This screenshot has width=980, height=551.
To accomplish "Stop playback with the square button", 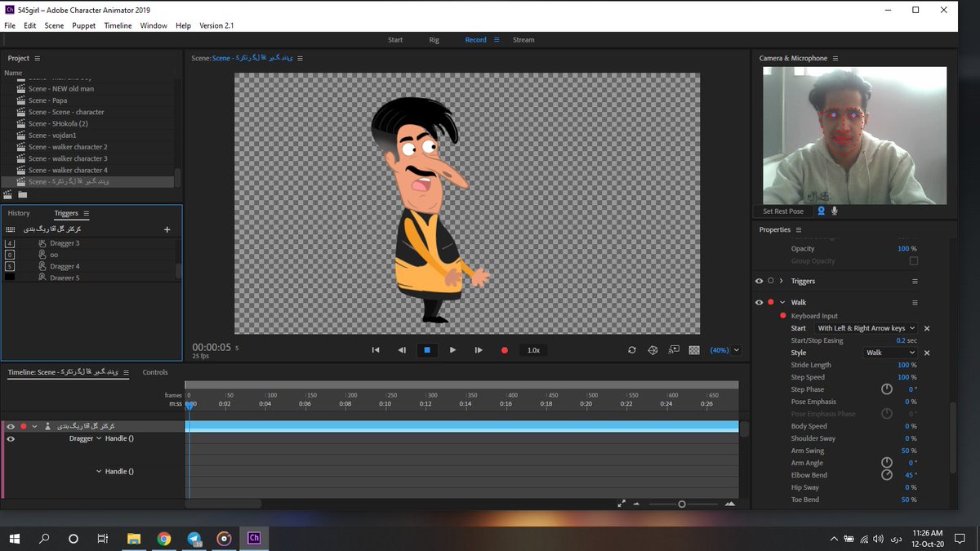I will coord(426,350).
